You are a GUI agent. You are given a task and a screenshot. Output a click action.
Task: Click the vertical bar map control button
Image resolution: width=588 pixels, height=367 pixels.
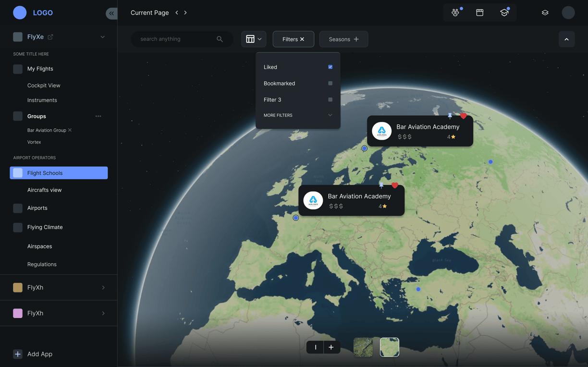pos(315,347)
